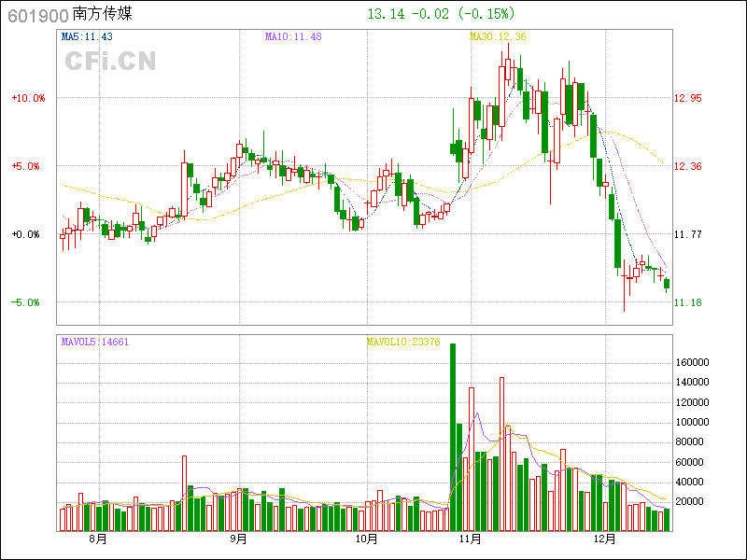Click the 11.18 price axis label
747x560 pixels.
[x=688, y=302]
